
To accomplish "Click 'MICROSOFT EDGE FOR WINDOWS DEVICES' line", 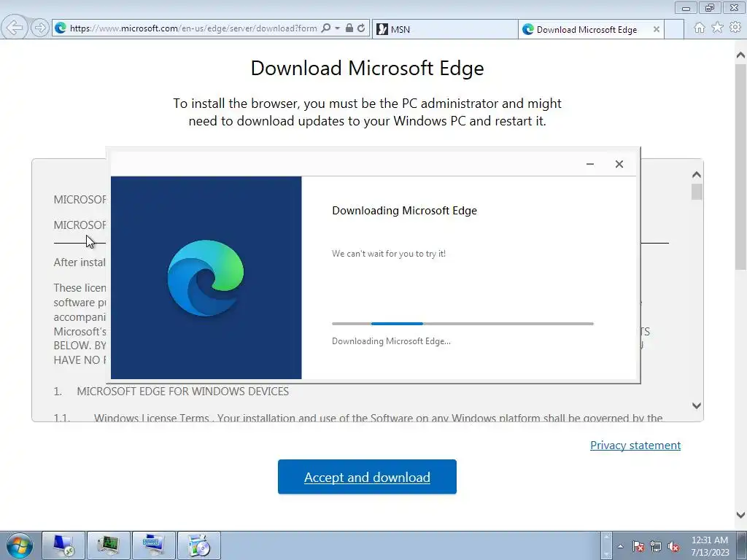I will [183, 392].
